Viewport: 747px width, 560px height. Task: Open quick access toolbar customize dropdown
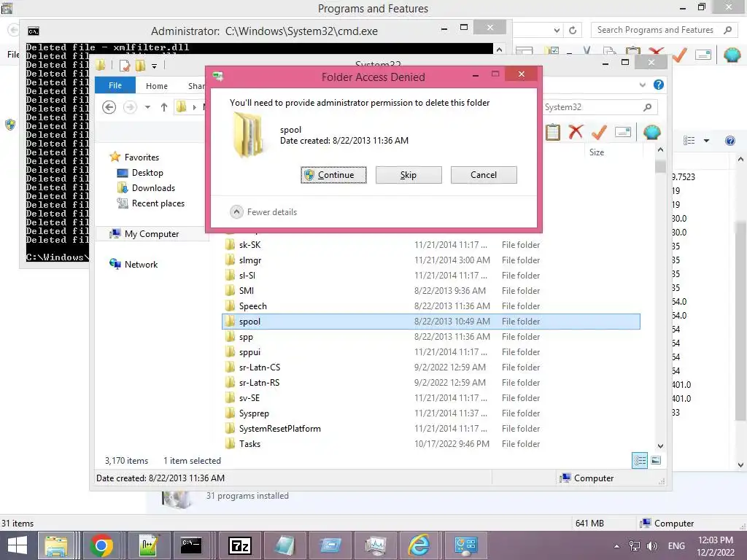coord(154,66)
